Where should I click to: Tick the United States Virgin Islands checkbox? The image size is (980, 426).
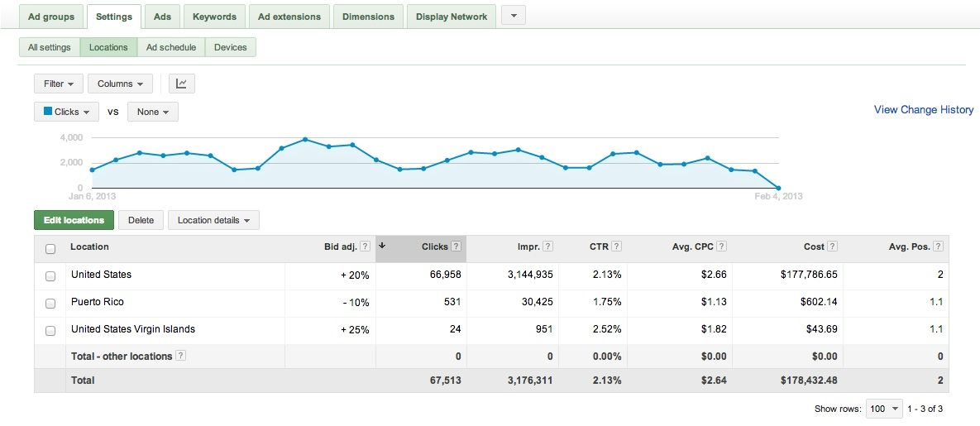pyautogui.click(x=50, y=330)
